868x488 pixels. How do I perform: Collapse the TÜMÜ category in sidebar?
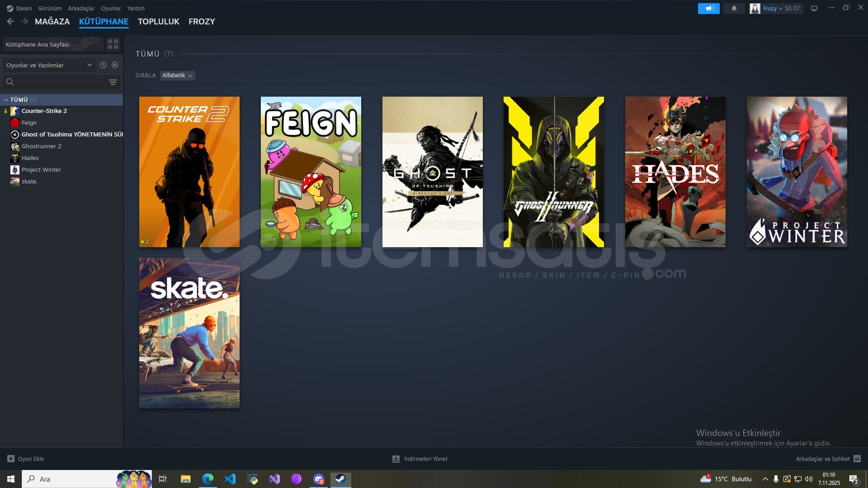pos(6,99)
